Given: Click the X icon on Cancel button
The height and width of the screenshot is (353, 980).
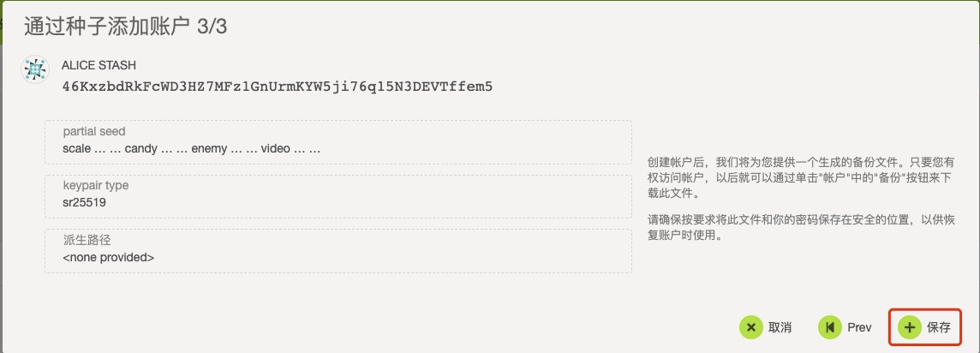Looking at the screenshot, I should click(x=751, y=327).
